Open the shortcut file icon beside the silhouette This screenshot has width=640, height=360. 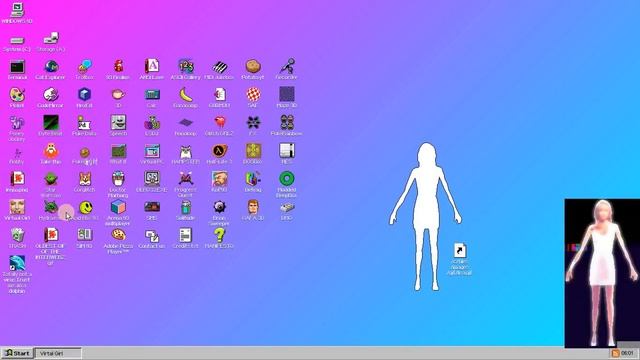pyautogui.click(x=460, y=250)
